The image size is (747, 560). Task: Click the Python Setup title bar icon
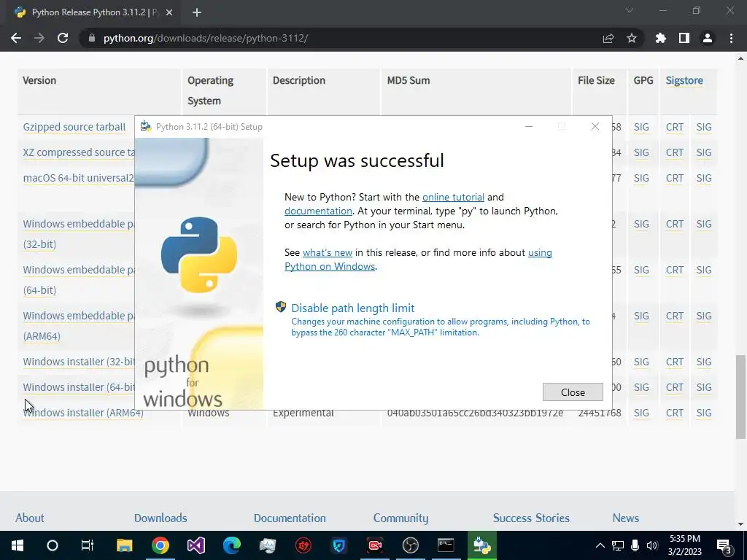point(146,127)
